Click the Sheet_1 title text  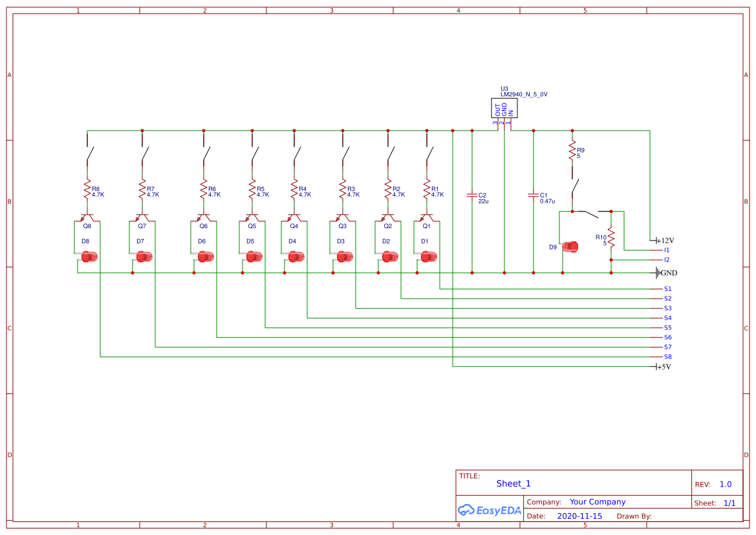tap(513, 483)
